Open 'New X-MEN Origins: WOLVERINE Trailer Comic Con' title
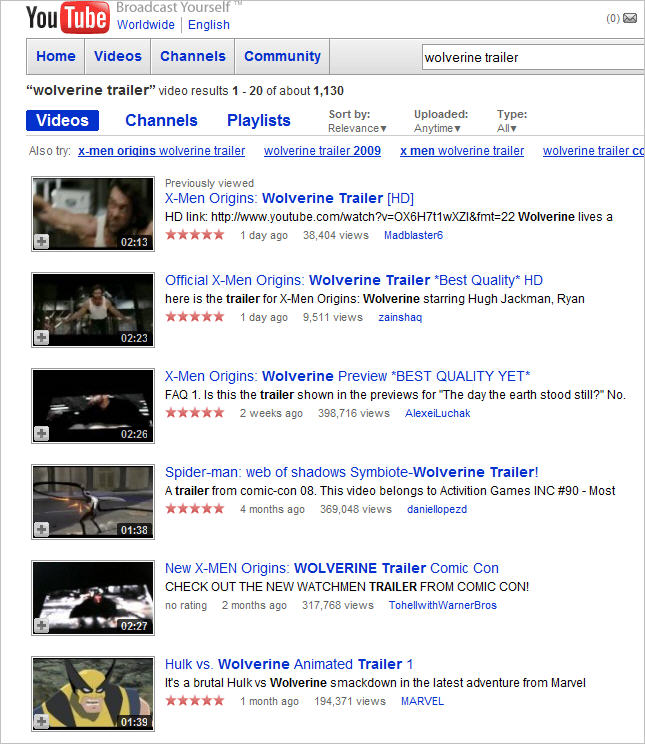 pyautogui.click(x=332, y=568)
